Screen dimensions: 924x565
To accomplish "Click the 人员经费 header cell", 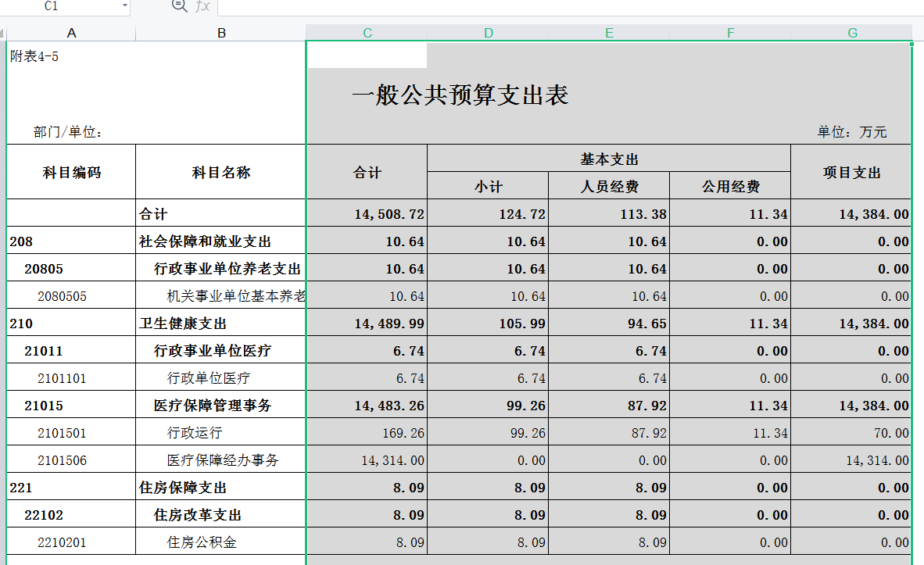I will pyautogui.click(x=609, y=185).
